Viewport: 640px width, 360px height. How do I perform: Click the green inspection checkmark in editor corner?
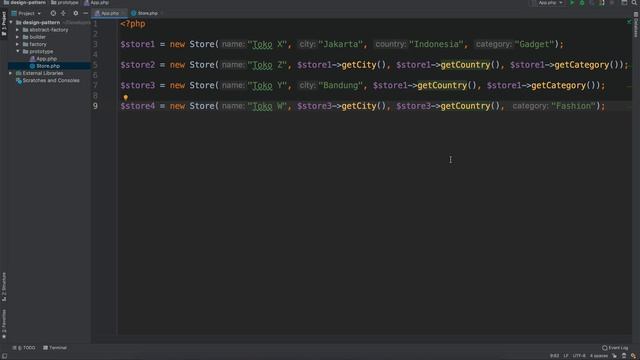point(629,21)
